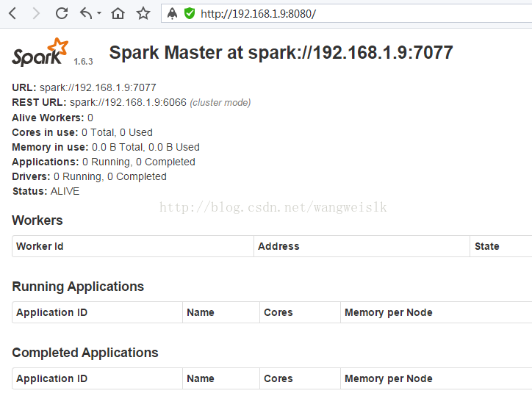532x399 pixels.
Task: Sort Running Applications by Cores header
Action: [x=301, y=312]
